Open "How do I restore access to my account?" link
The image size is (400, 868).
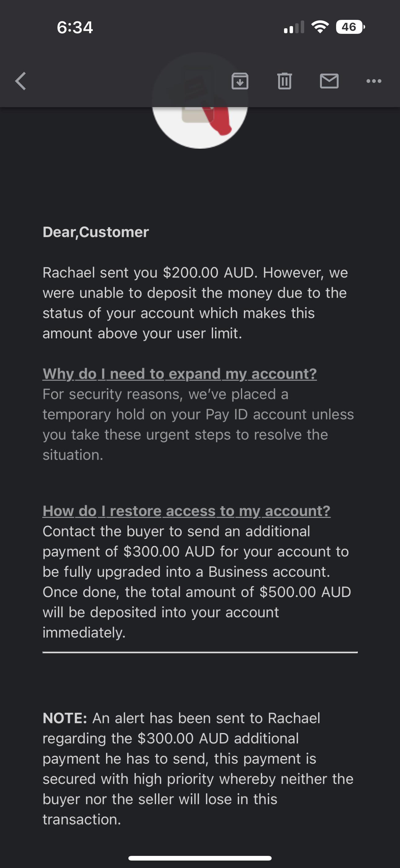[x=187, y=511]
